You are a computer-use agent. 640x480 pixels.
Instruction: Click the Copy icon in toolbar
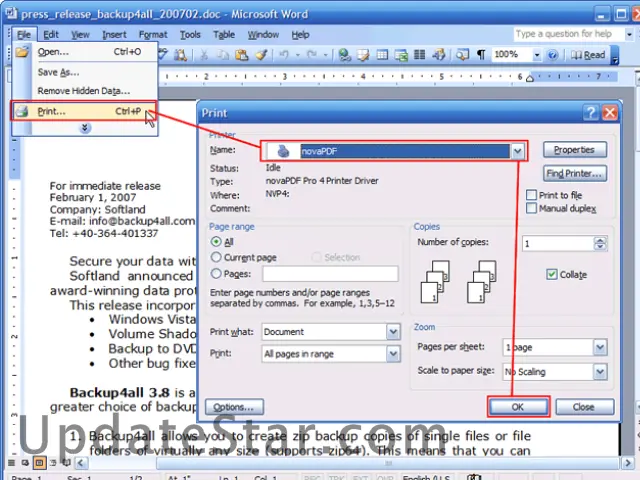[223, 55]
